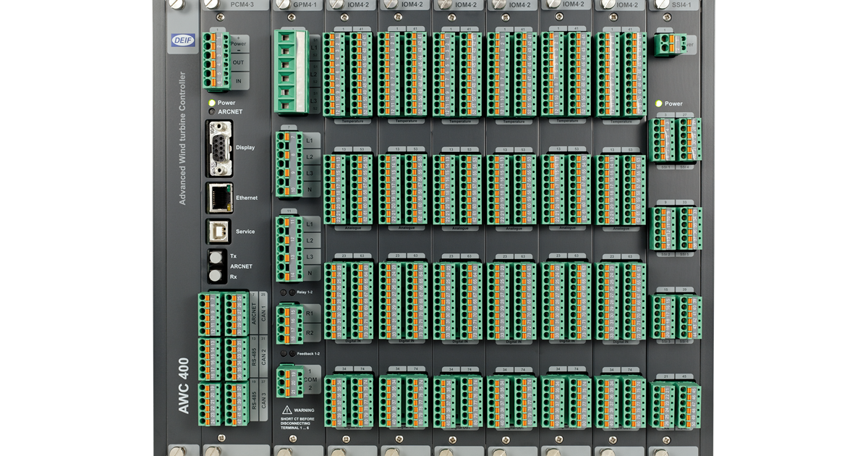The width and height of the screenshot is (868, 456).
Task: Click the Ethernet port label
Action: point(247,198)
